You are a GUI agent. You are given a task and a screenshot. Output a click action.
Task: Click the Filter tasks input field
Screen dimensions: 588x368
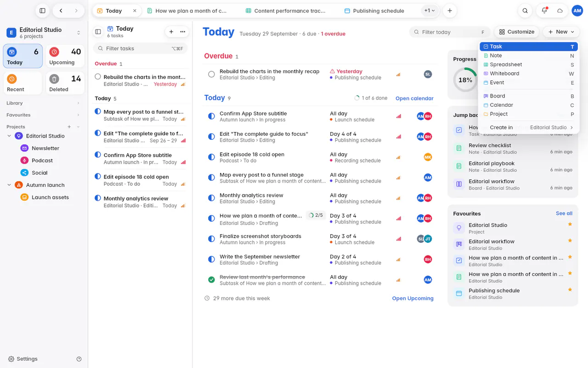pyautogui.click(x=141, y=48)
